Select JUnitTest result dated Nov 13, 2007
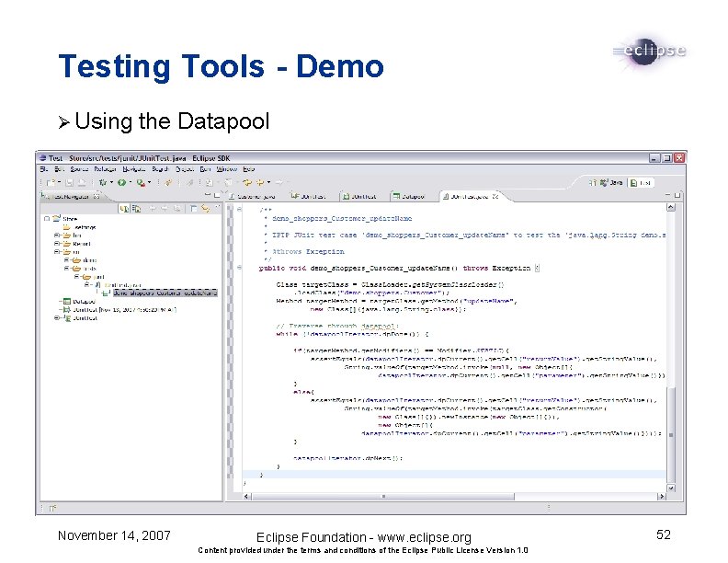 point(124,309)
